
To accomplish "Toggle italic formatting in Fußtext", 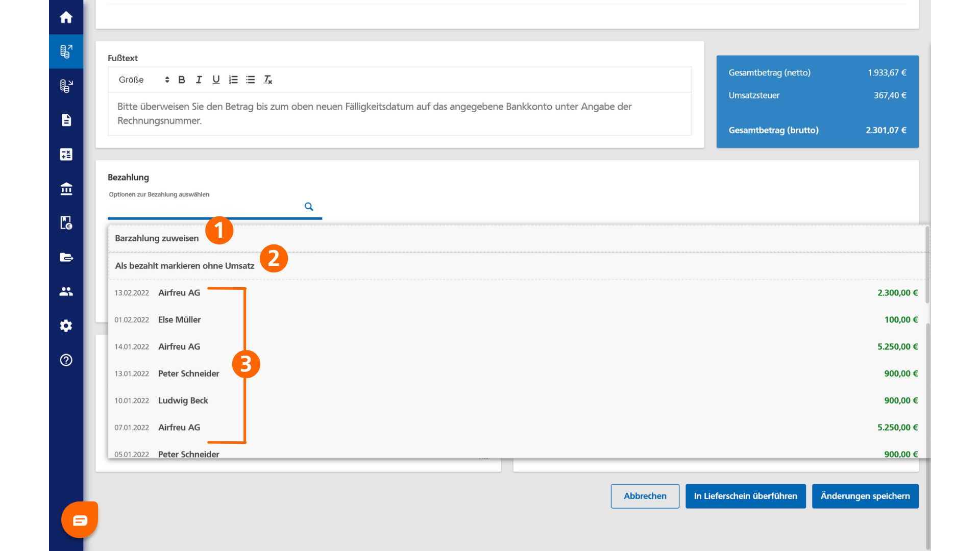I will 199,80.
